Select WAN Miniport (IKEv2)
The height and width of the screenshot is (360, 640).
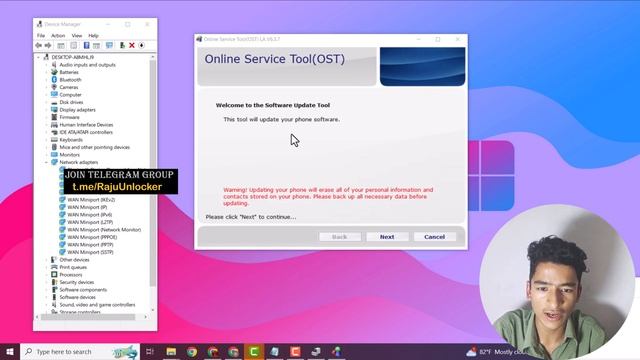(x=91, y=200)
